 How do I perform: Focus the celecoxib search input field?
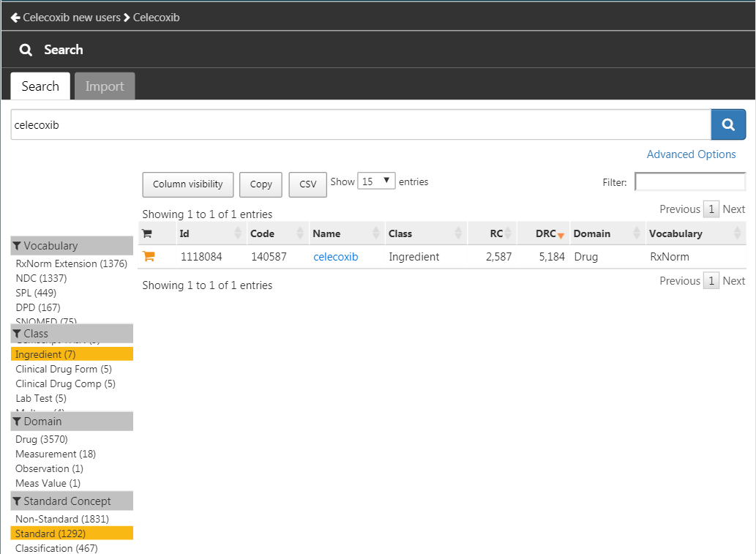[361, 125]
